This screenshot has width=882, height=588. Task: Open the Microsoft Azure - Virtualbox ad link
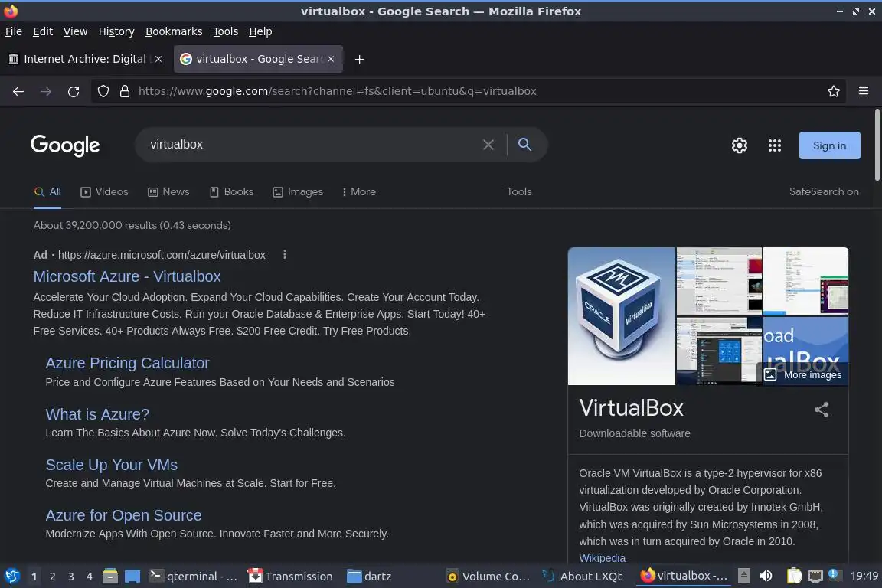pyautogui.click(x=127, y=277)
